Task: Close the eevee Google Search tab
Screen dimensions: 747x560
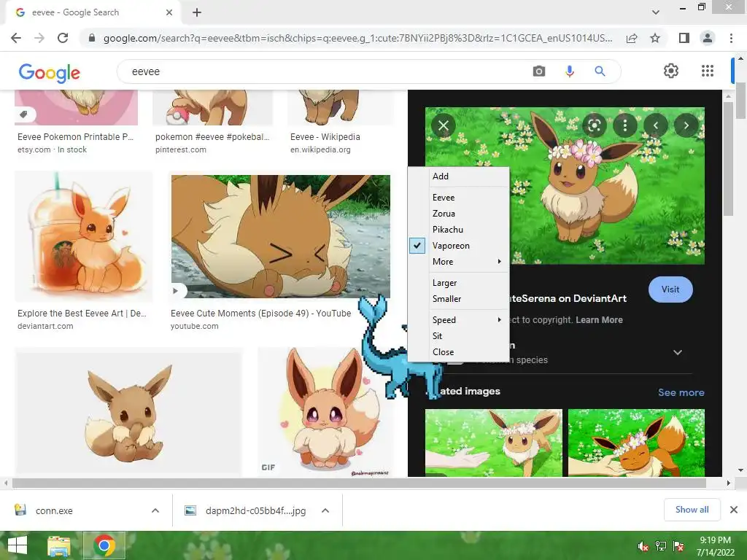Action: (x=169, y=12)
